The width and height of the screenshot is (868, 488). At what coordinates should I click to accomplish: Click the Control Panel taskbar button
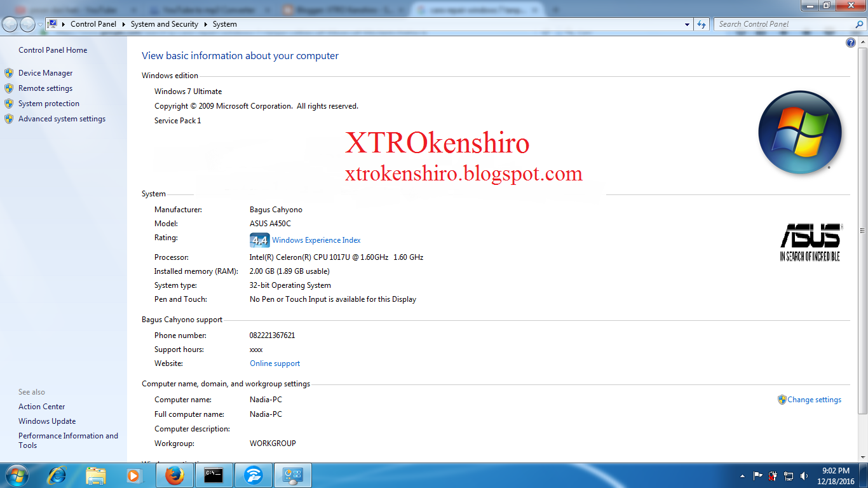pyautogui.click(x=292, y=475)
